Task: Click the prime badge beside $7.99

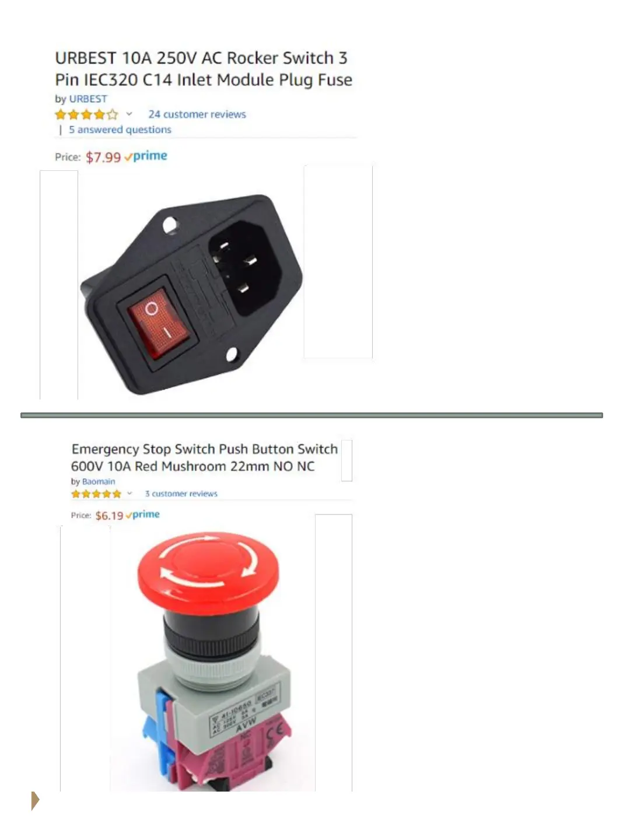Action: [146, 156]
